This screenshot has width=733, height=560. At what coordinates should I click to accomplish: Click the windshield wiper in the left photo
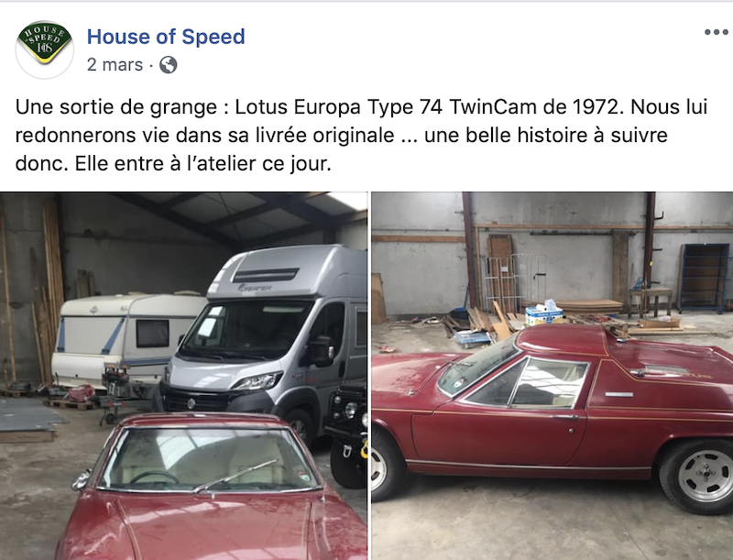pyautogui.click(x=236, y=476)
